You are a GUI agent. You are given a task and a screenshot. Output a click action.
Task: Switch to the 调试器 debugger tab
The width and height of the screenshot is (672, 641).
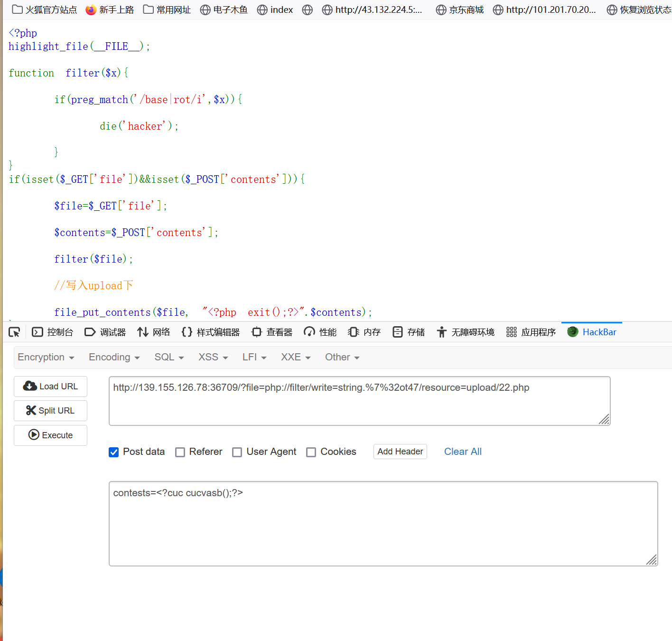(x=105, y=332)
